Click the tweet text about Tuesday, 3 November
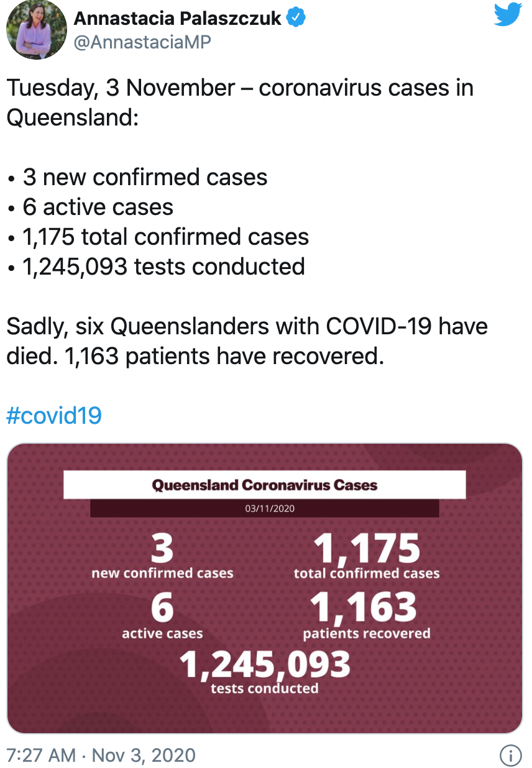This screenshot has width=532, height=768. click(240, 102)
